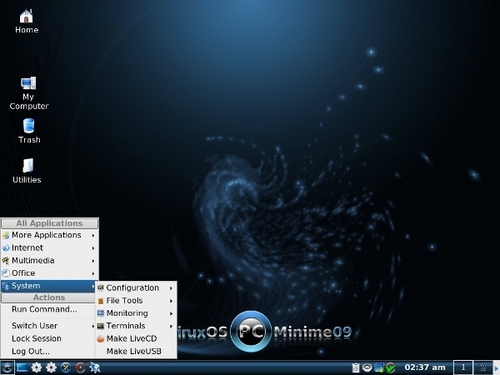Click the Make LiveCD label
This screenshot has height=375, width=500.
[x=131, y=339]
